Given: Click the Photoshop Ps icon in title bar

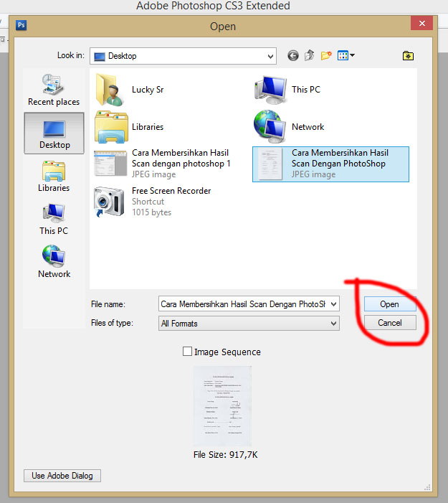Looking at the screenshot, I should click(x=22, y=25).
